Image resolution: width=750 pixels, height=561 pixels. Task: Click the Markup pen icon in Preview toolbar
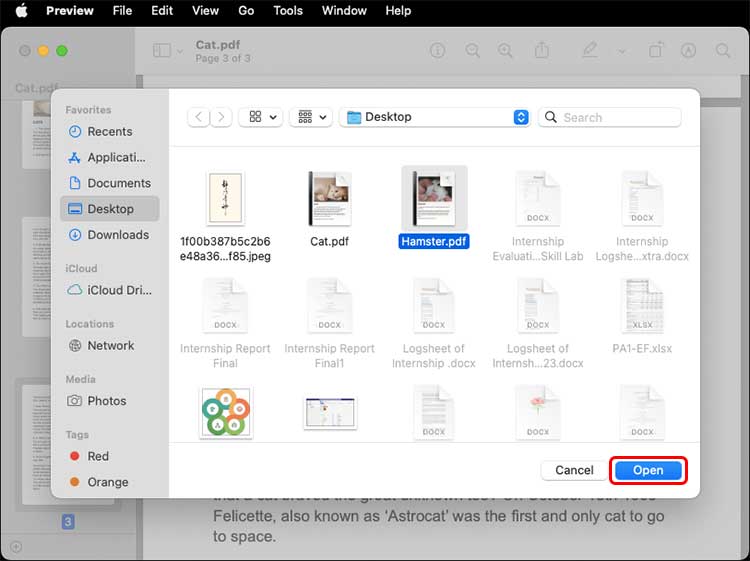590,50
